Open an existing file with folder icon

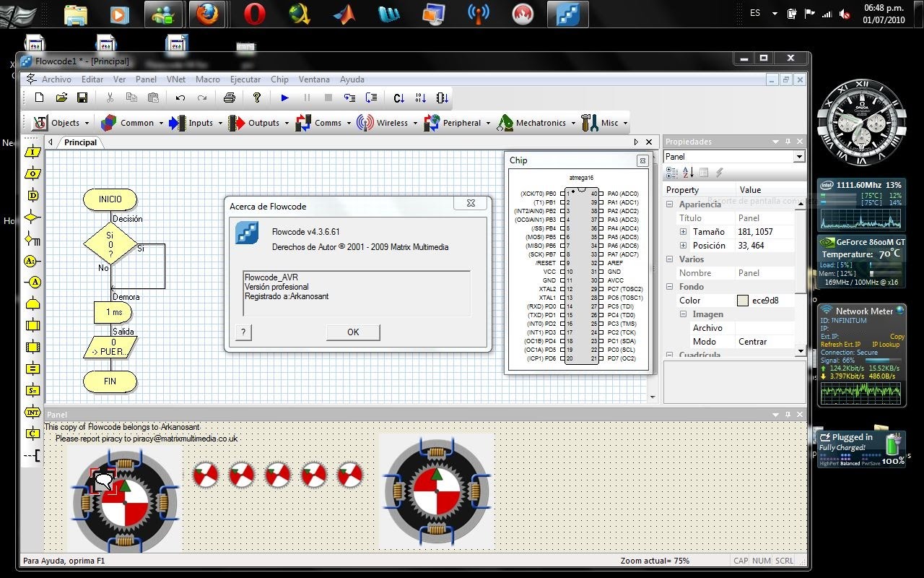point(61,98)
